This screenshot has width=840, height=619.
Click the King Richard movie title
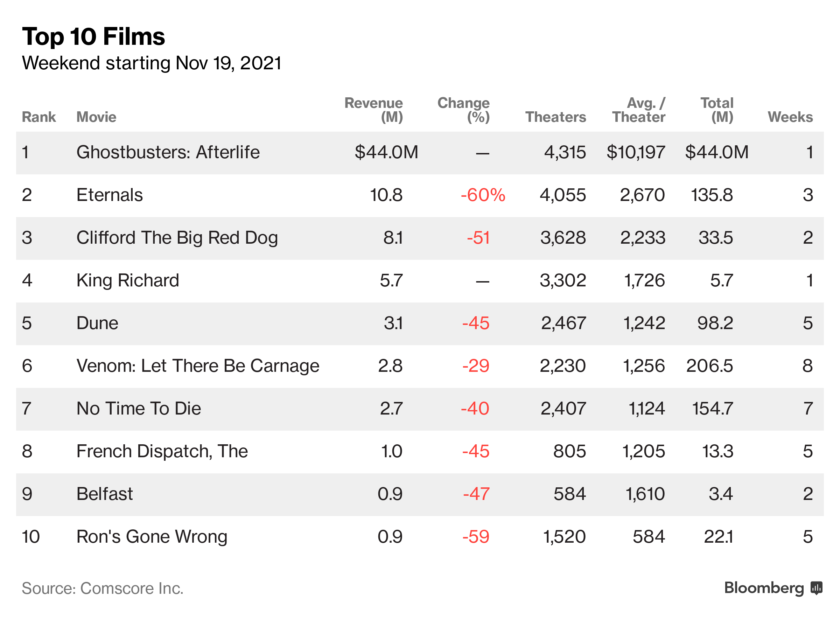128,280
